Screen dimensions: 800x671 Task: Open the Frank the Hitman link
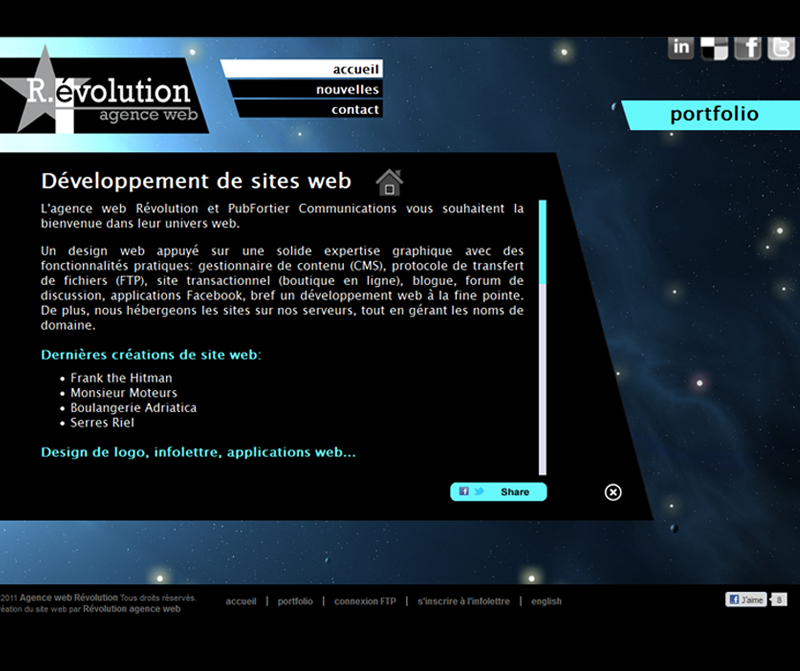[x=121, y=378]
